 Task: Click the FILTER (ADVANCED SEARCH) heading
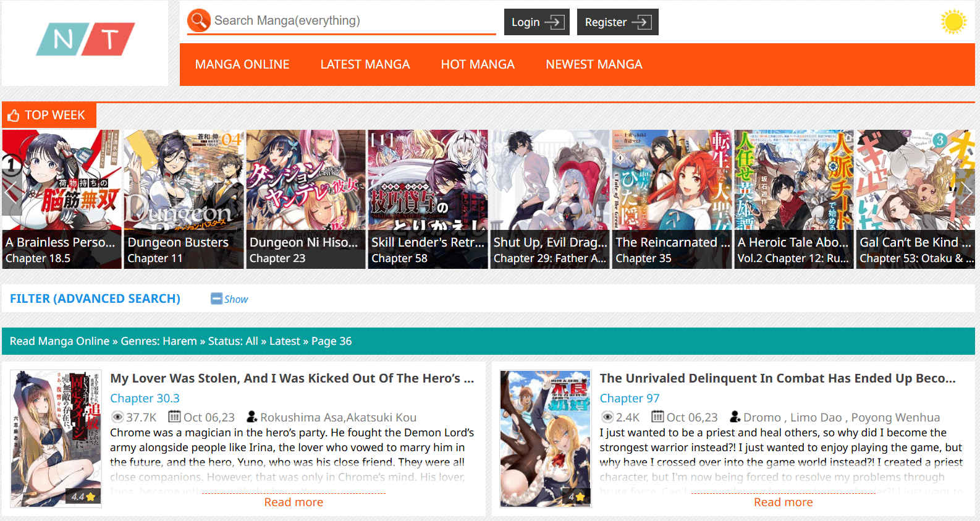click(95, 299)
